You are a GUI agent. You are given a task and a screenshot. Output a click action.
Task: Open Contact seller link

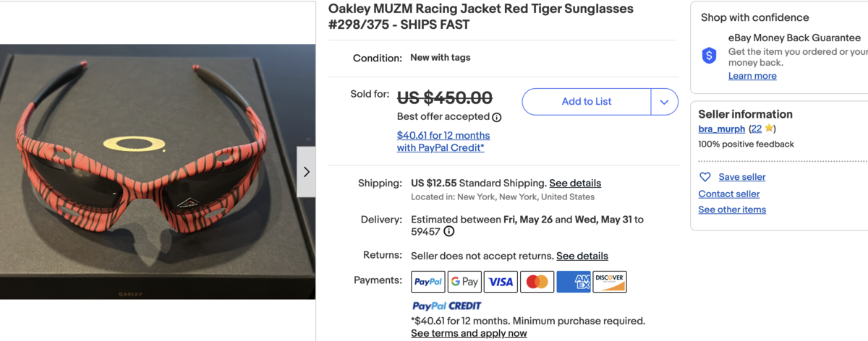tap(728, 194)
